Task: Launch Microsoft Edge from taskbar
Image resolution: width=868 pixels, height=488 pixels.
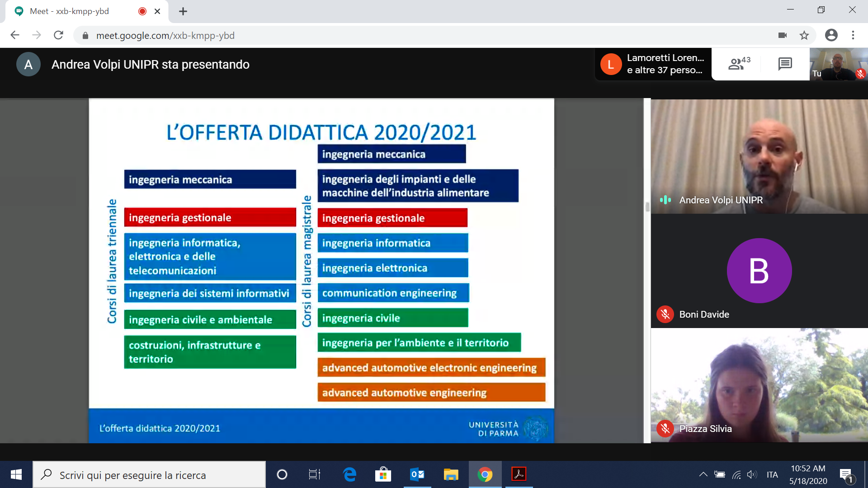Action: (349, 474)
